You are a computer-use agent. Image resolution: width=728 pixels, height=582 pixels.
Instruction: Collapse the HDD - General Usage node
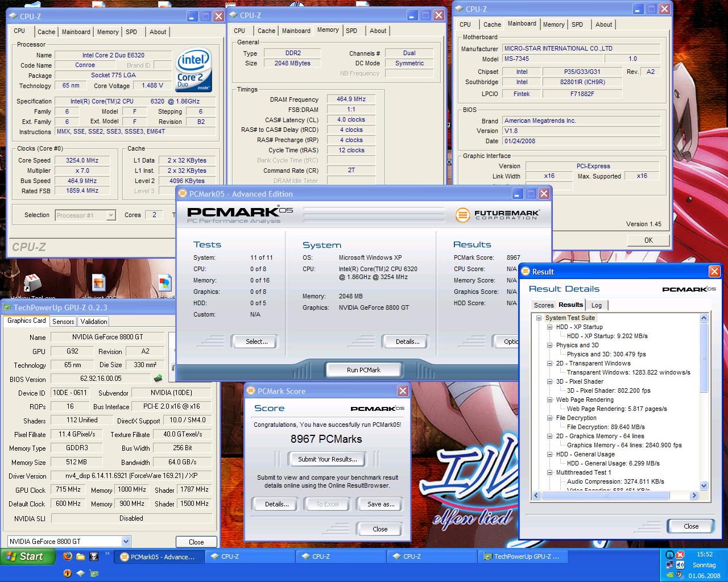(x=550, y=454)
